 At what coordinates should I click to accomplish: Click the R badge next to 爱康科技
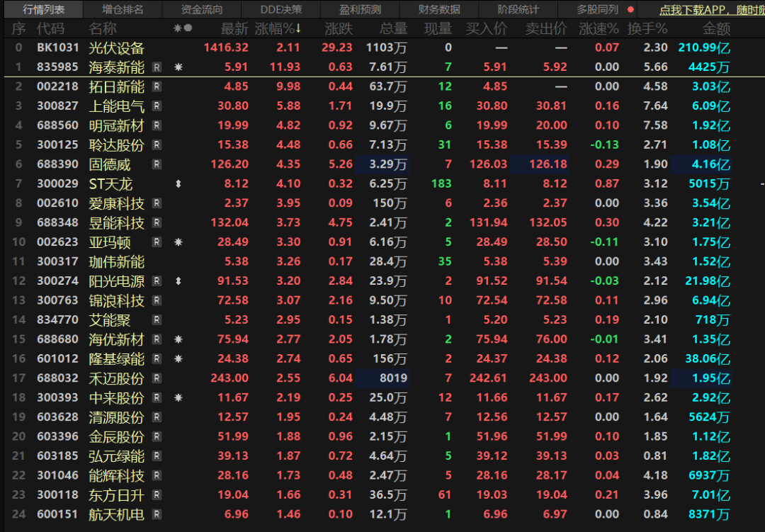pyautogui.click(x=157, y=203)
